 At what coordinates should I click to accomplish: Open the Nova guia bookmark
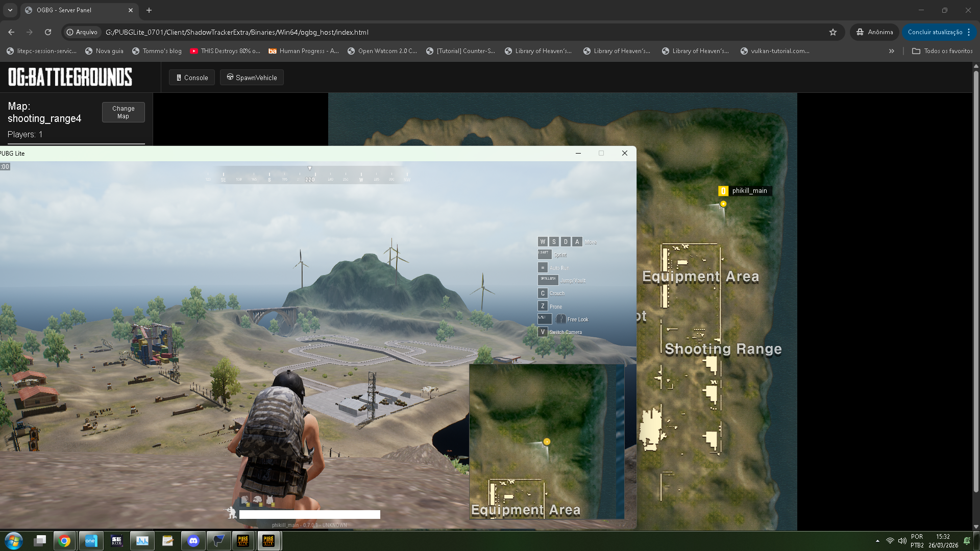(104, 51)
